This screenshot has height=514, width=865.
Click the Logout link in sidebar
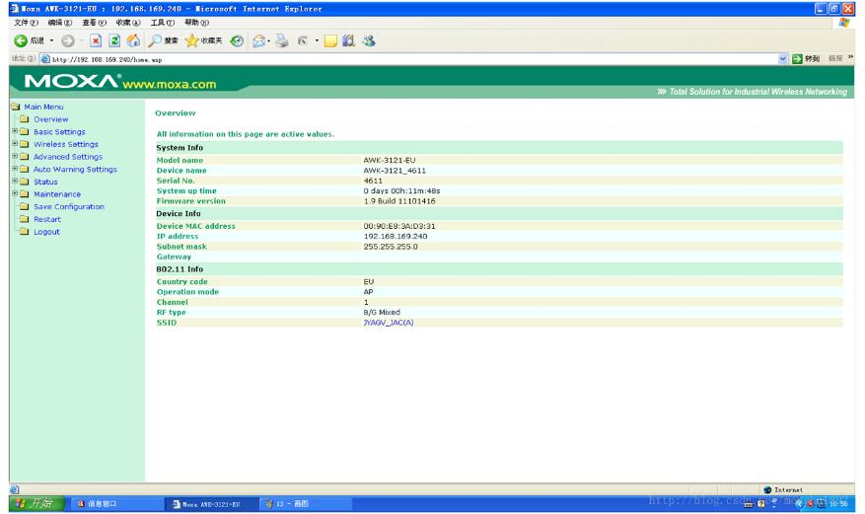(x=46, y=232)
